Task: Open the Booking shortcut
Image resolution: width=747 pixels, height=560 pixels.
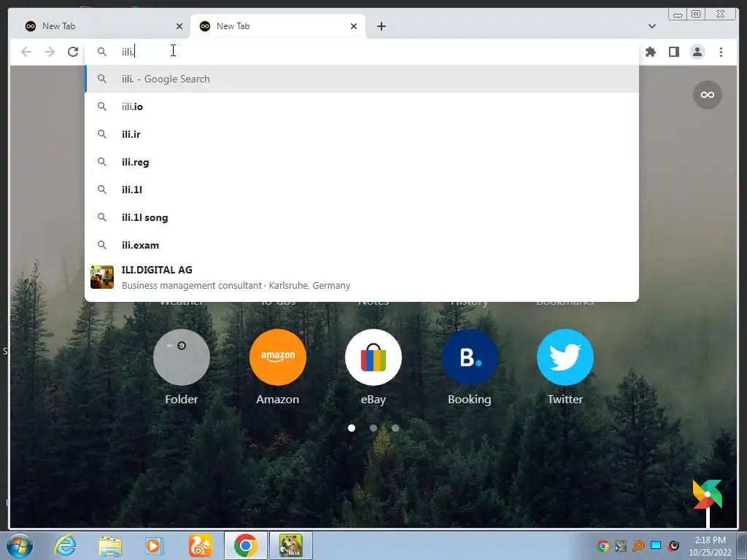Action: tap(469, 357)
